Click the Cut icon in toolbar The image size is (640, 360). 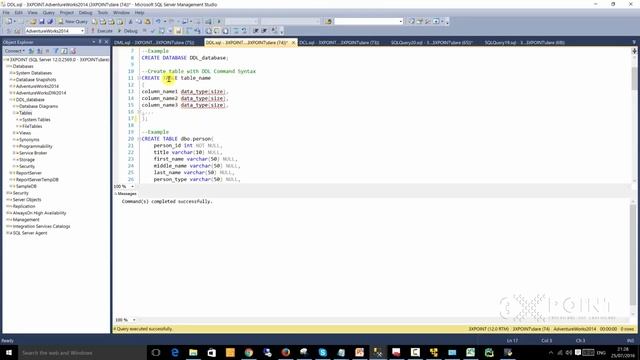pyautogui.click(x=131, y=21)
